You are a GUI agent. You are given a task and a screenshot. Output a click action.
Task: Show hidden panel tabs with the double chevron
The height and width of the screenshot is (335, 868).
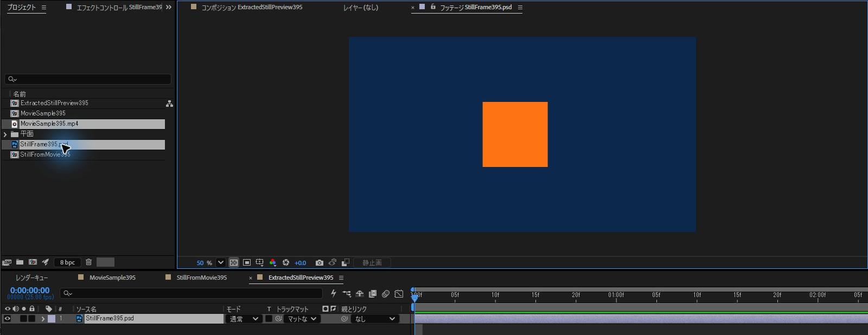169,7
